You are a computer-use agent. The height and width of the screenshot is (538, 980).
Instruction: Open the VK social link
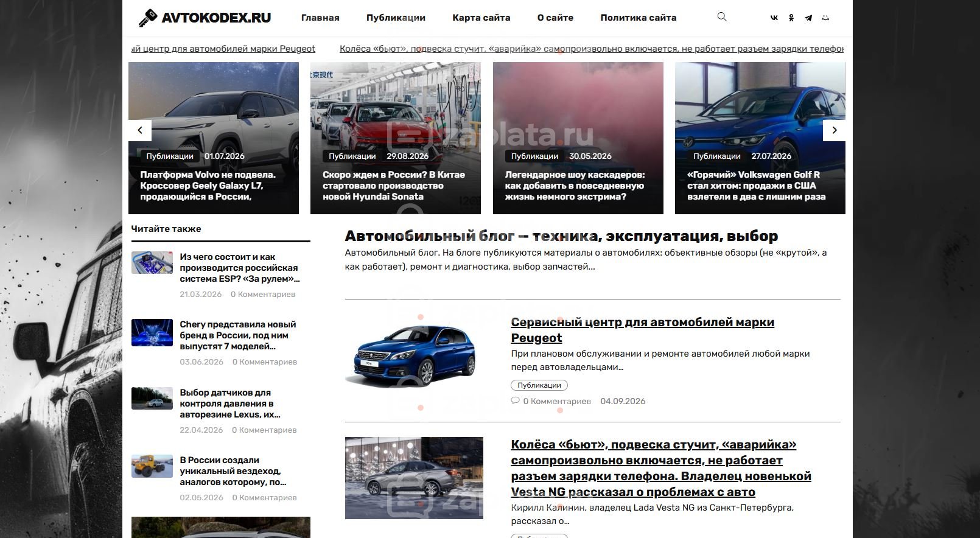[774, 18]
